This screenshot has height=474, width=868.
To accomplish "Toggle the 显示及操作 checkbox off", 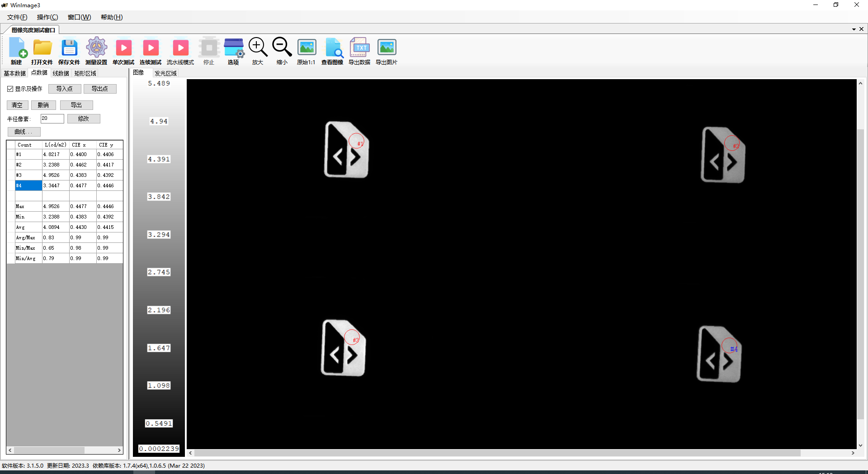I will pyautogui.click(x=10, y=88).
